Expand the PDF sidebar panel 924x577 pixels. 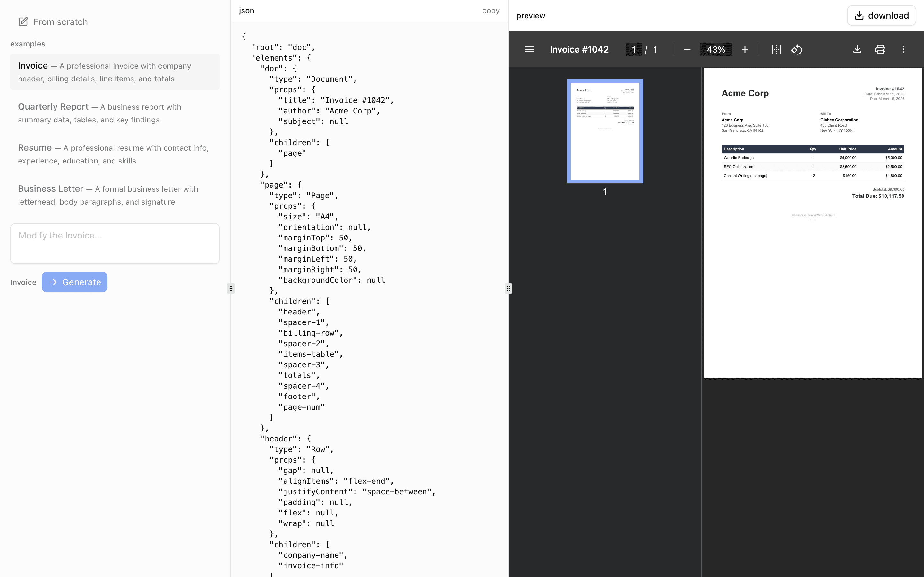(508, 288)
